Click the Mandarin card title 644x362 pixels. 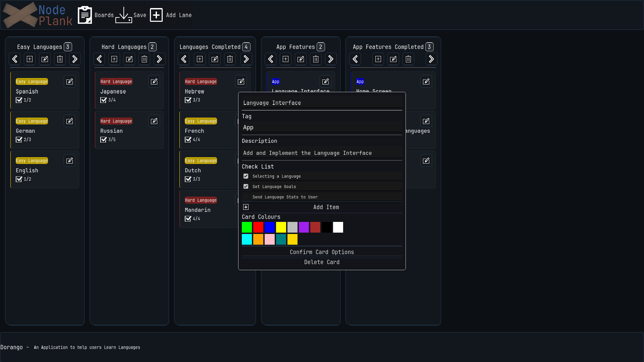(x=198, y=210)
